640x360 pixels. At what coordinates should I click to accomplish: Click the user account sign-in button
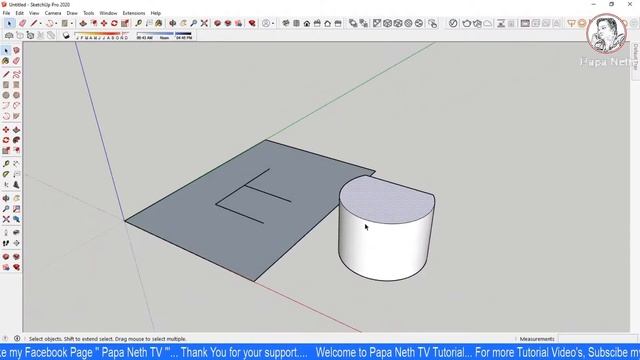pyautogui.click(x=266, y=23)
